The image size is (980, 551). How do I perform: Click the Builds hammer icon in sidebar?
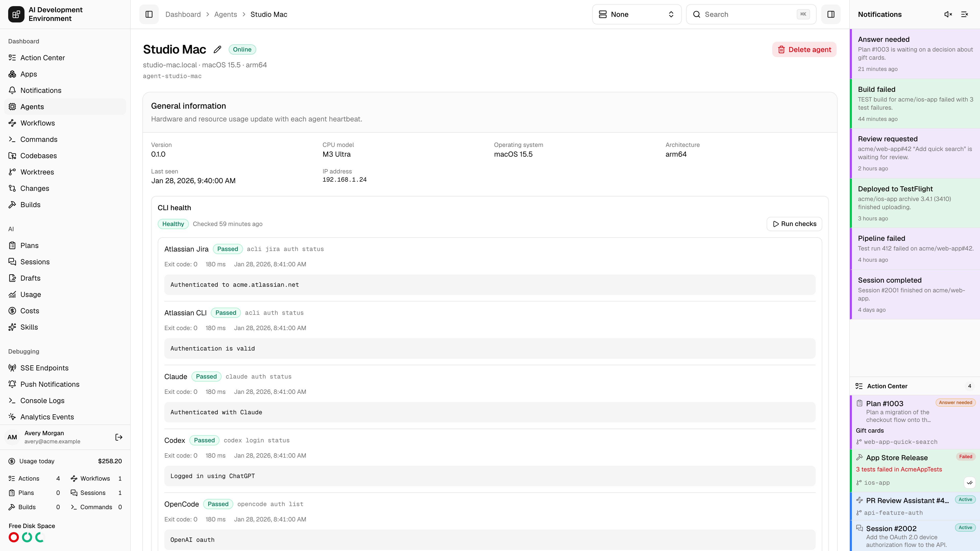tap(12, 205)
